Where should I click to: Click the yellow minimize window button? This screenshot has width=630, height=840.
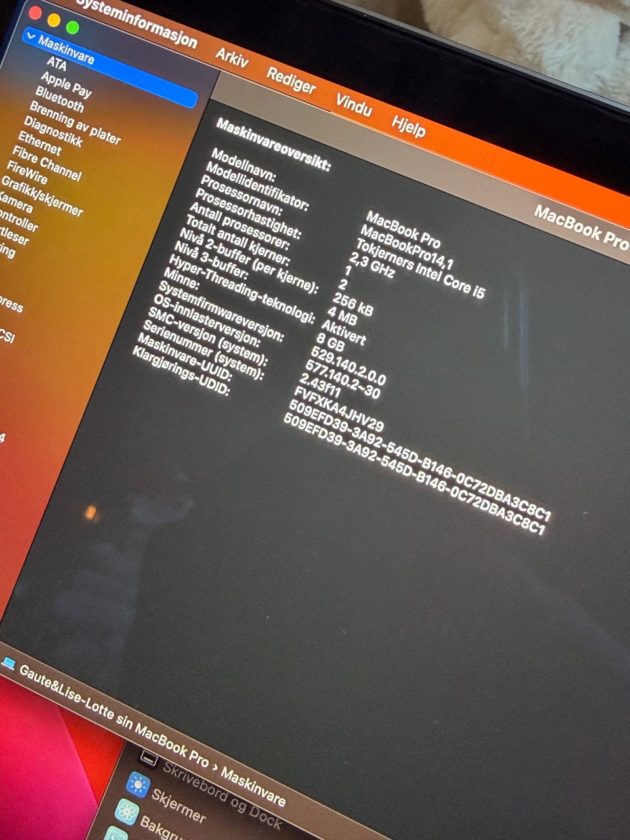pos(54,20)
